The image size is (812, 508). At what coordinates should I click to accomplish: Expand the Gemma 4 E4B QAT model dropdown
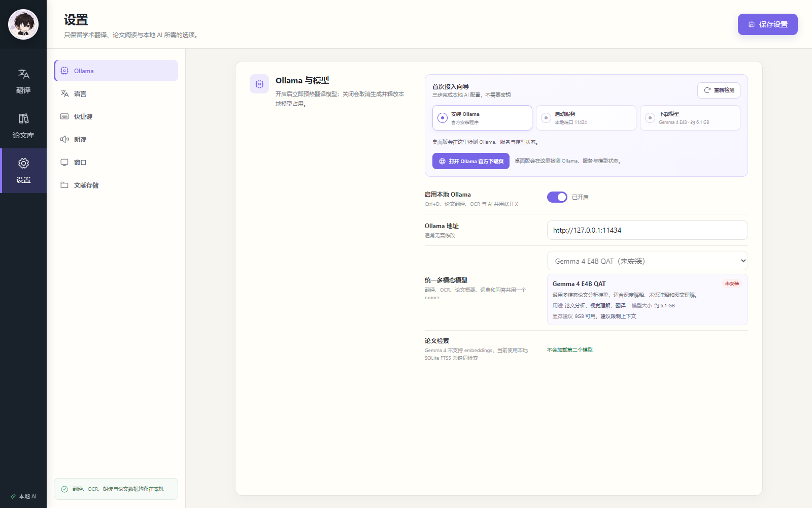[x=647, y=261]
